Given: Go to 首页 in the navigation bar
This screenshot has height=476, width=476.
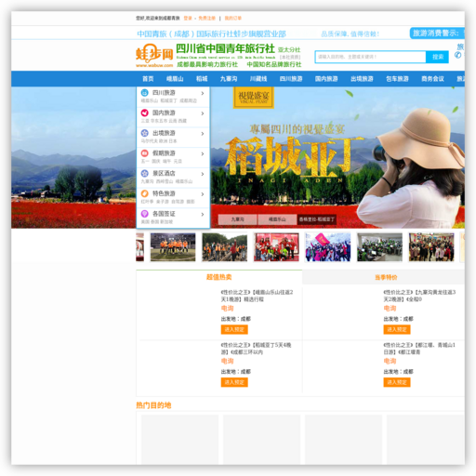Looking at the screenshot, I should [148, 79].
